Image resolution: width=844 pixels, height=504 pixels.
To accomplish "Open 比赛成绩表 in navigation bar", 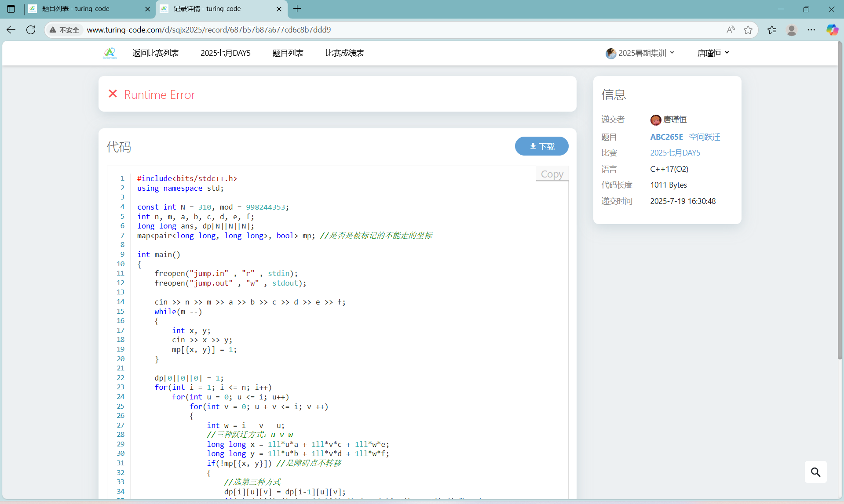I will (344, 53).
